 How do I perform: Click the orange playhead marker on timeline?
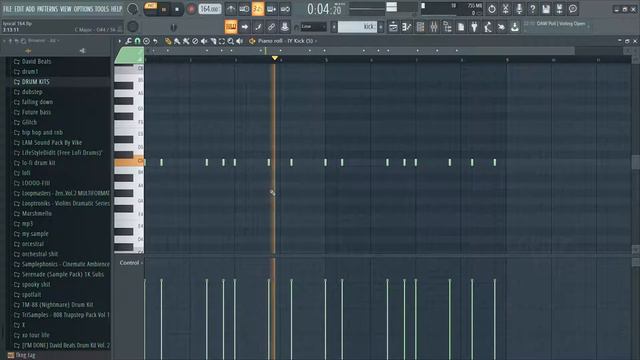(x=275, y=58)
